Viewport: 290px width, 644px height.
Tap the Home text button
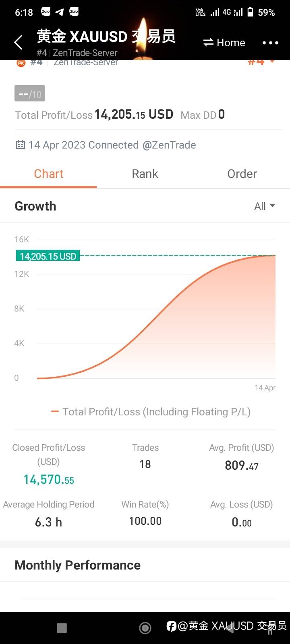click(231, 43)
